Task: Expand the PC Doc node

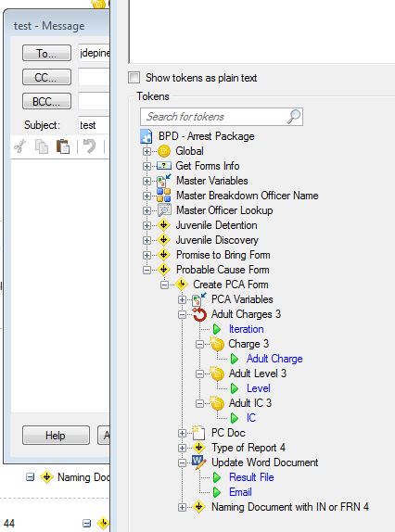Action: coord(182,433)
